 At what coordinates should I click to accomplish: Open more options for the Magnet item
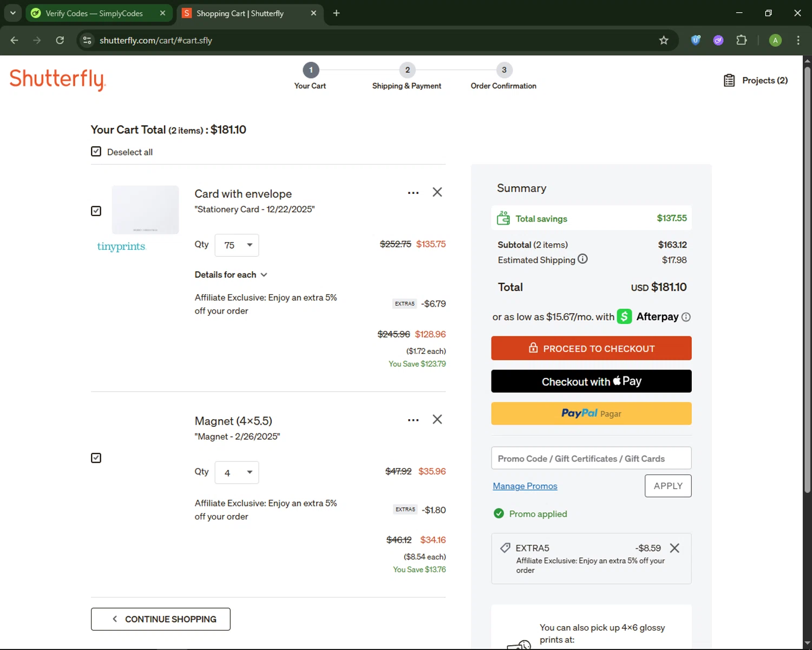click(413, 420)
